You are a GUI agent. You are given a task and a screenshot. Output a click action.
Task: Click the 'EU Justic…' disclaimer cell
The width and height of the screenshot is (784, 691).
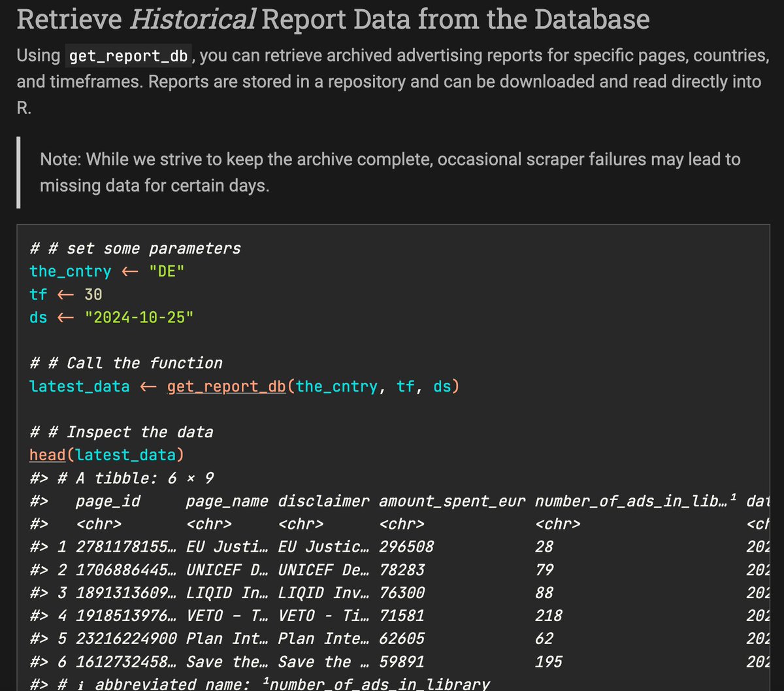[323, 547]
